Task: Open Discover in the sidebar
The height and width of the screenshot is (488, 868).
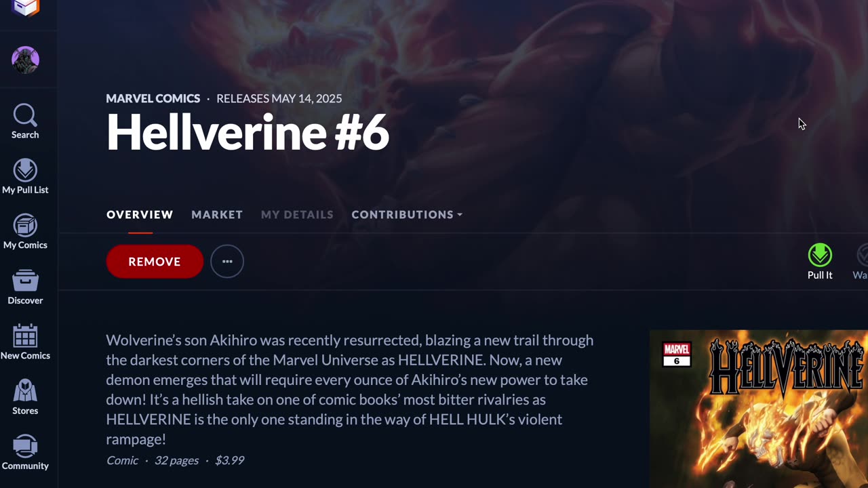Action: click(25, 287)
